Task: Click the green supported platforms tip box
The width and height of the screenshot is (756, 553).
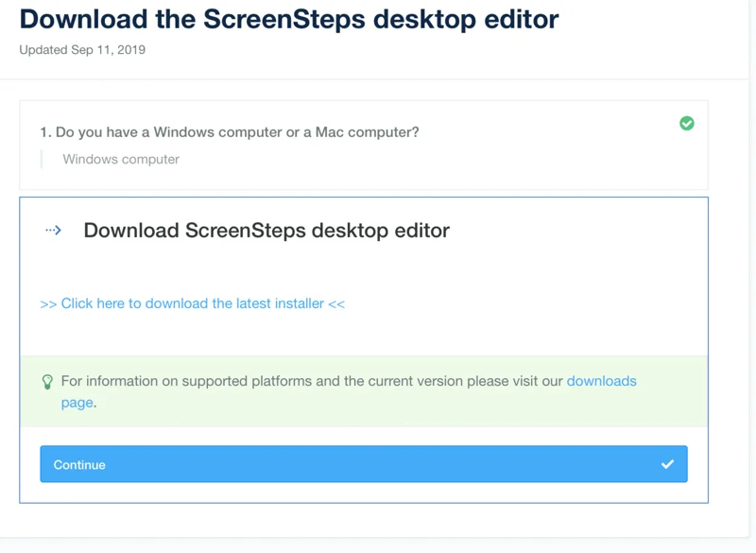Action: pos(364,391)
